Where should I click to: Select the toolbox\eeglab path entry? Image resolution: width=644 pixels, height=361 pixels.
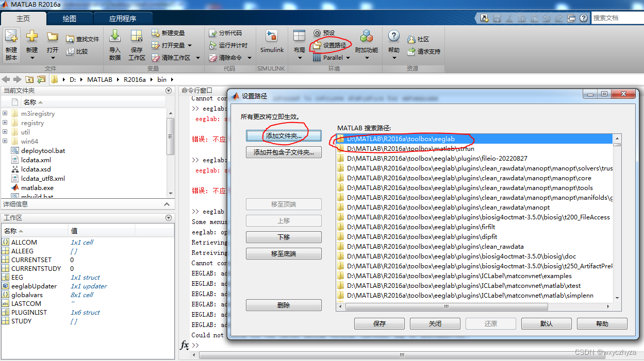coord(474,139)
